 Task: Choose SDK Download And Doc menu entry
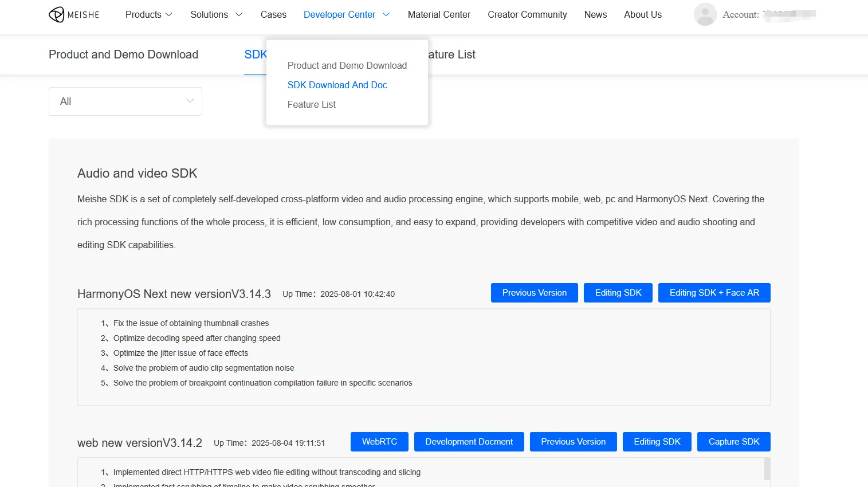click(337, 85)
